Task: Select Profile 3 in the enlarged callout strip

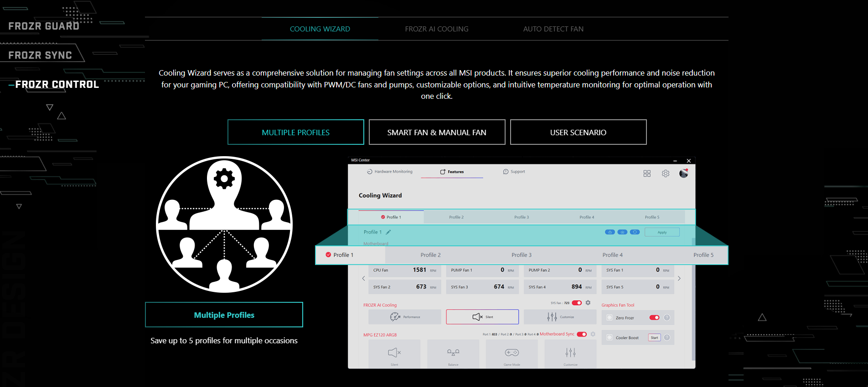Action: click(522, 255)
